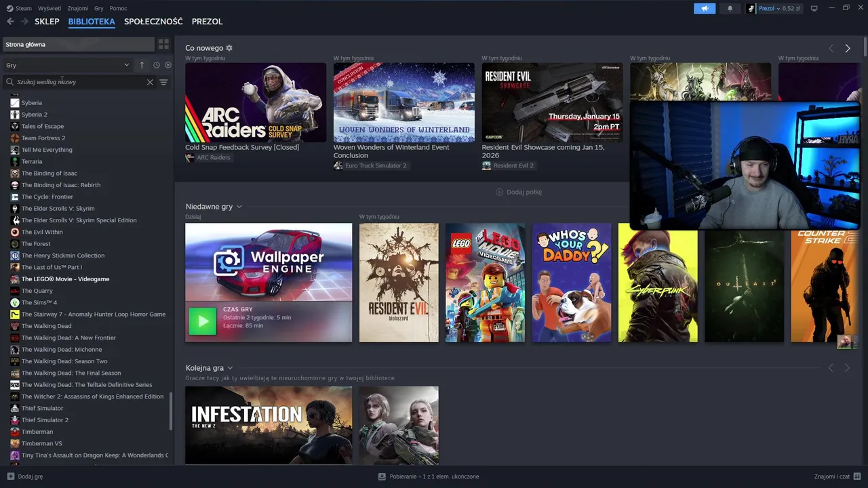Viewport: 868px width, 488px height.
Task: Click the Team Fortress 2 icon in the list
Action: 15,138
